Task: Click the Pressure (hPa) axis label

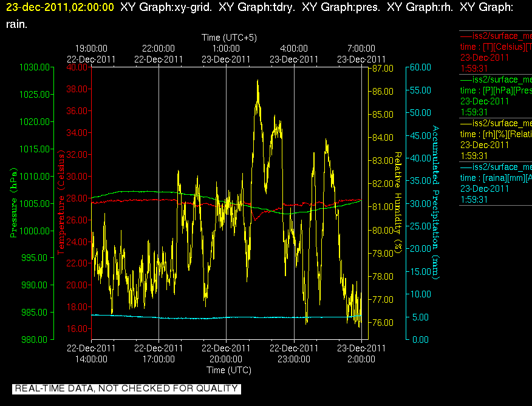Action: [13, 203]
